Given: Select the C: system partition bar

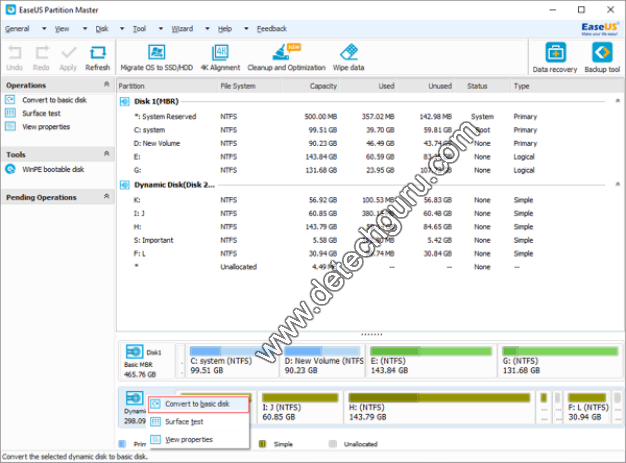Looking at the screenshot, I should 232,361.
